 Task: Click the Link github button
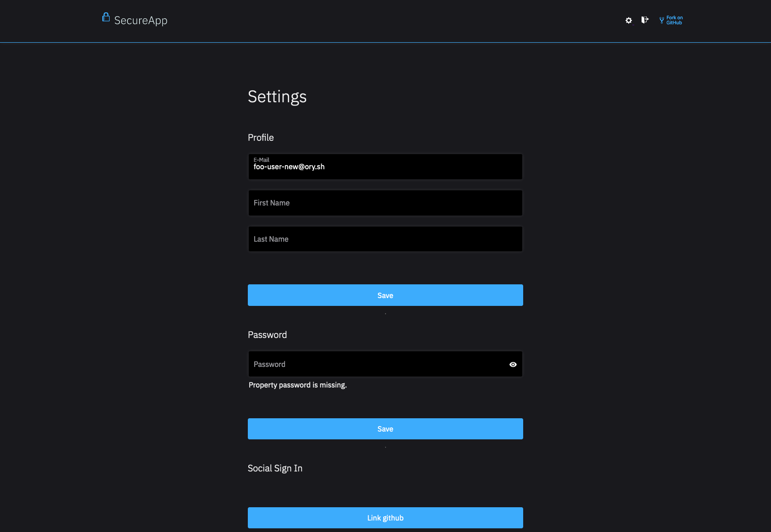(x=385, y=517)
